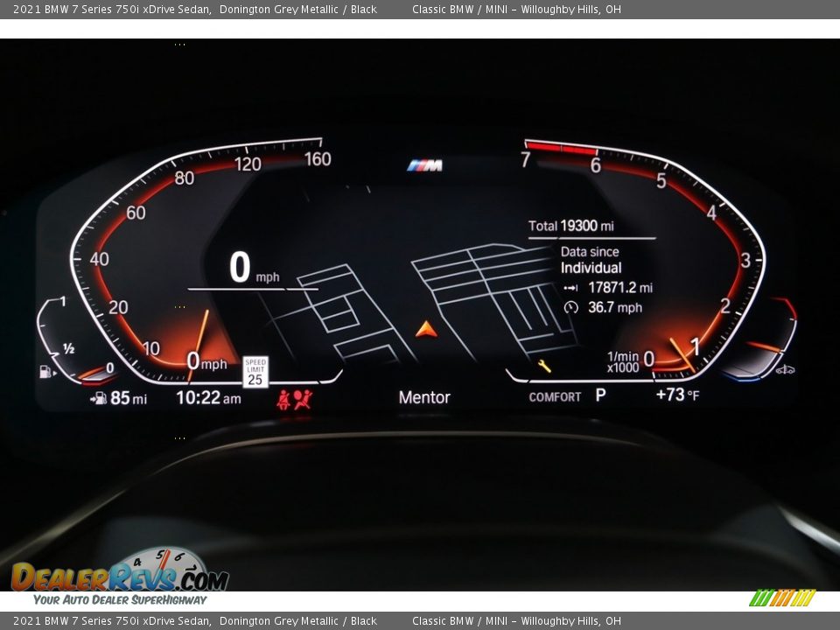Image resolution: width=840 pixels, height=630 pixels.
Task: Click the Data since label
Action: click(590, 252)
